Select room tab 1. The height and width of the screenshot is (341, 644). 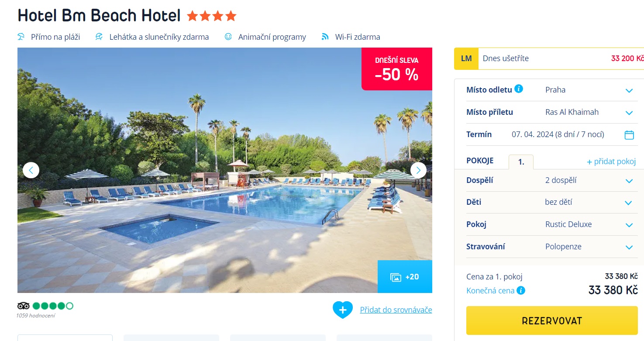(x=521, y=162)
